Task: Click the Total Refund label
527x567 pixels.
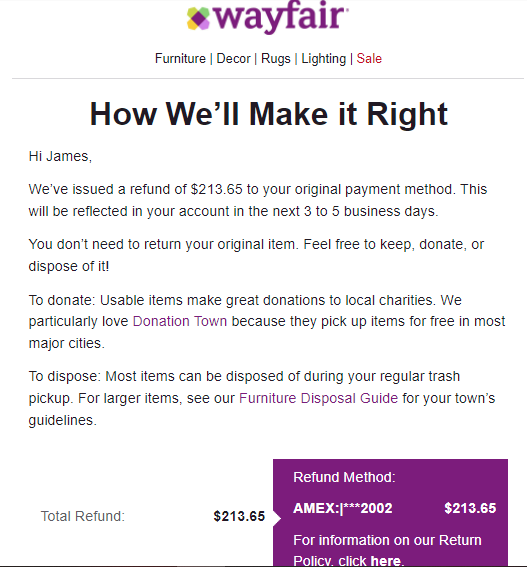Action: point(82,516)
